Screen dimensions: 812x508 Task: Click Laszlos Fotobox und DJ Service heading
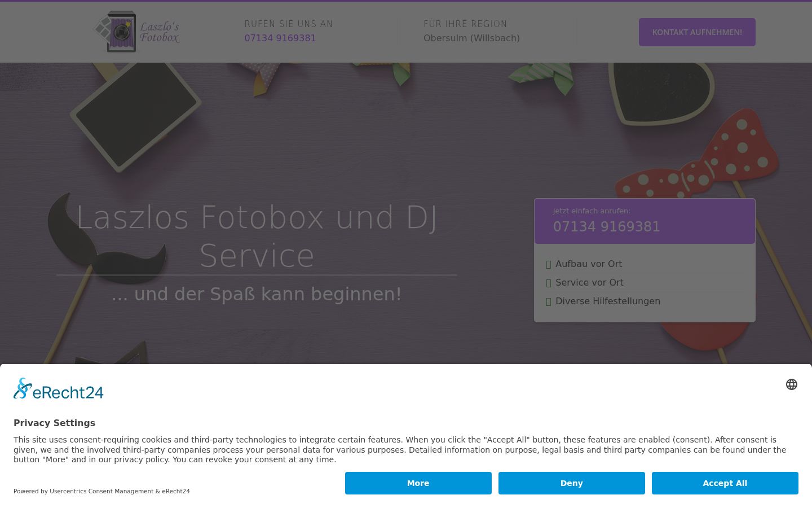257,237
